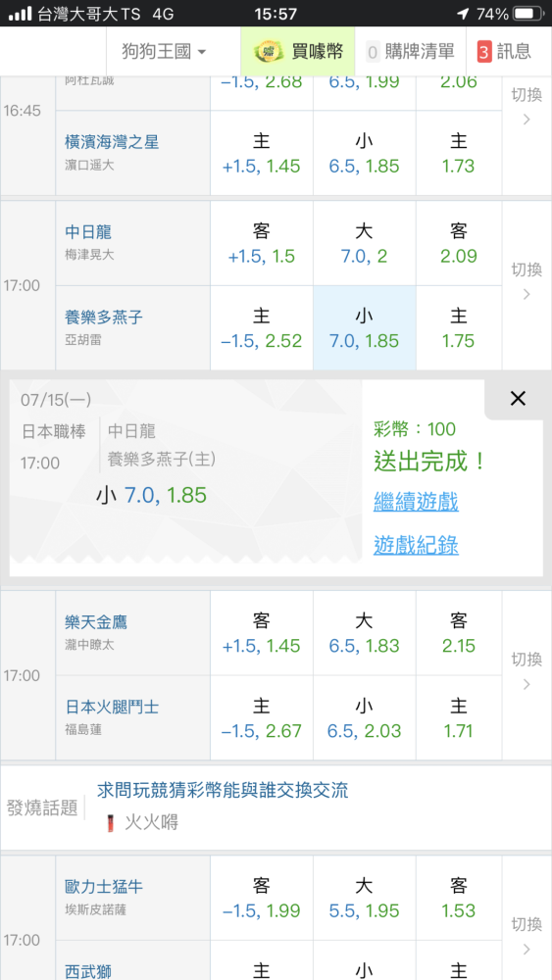
Task: Open hot topic 求問玩競猜彩幣能與誰交換交流
Action: pos(223,790)
